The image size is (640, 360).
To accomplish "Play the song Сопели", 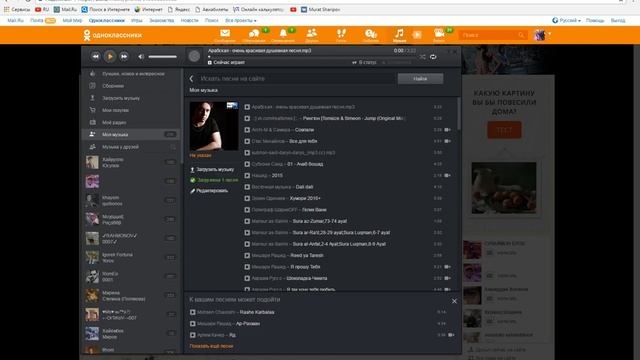I will [x=247, y=130].
